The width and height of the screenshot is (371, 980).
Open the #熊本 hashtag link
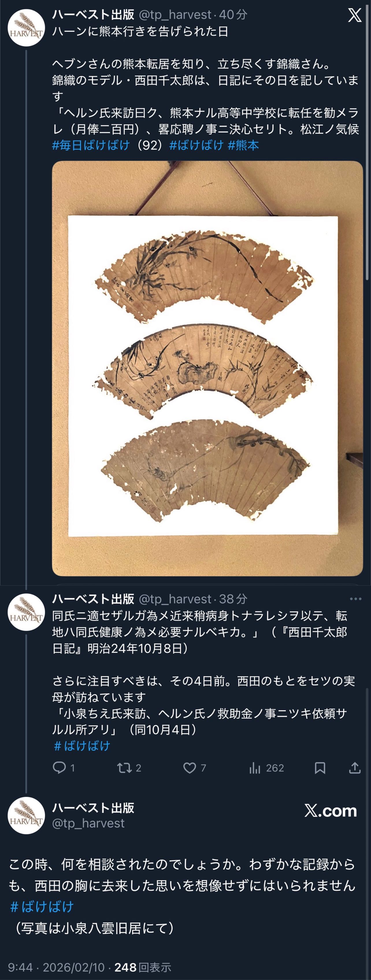(x=243, y=145)
